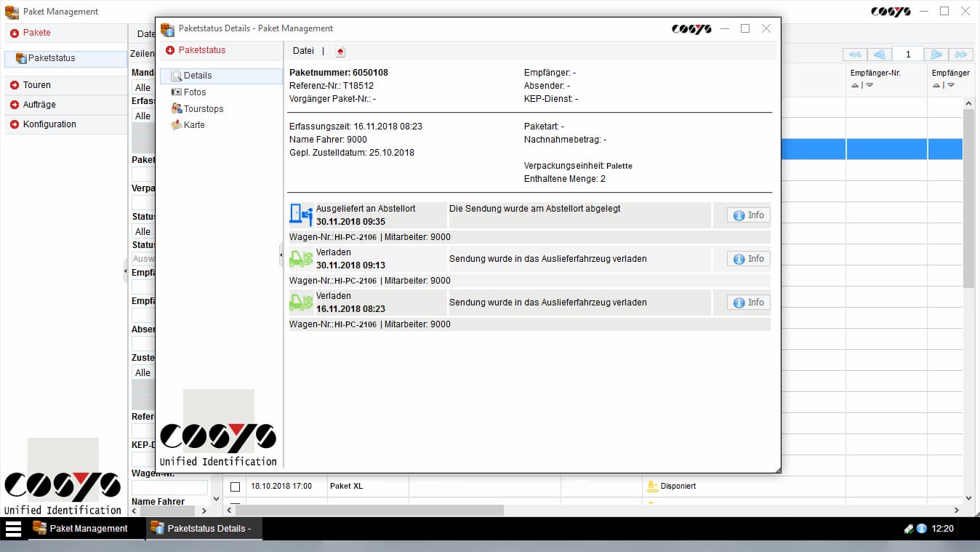Go to the next results page
The height and width of the screenshot is (552, 980).
click(x=936, y=55)
